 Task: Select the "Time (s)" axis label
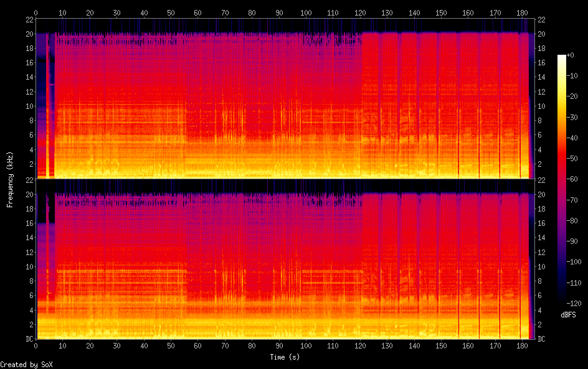(285, 357)
